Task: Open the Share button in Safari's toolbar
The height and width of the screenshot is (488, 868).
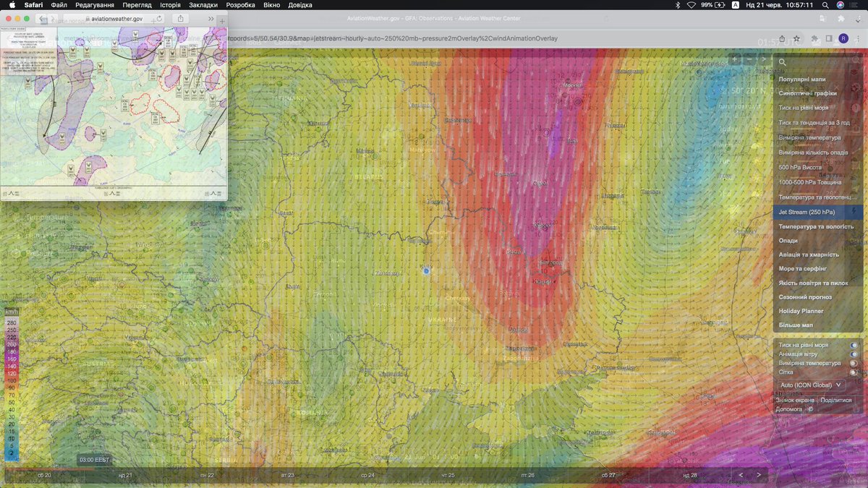Action: click(180, 18)
